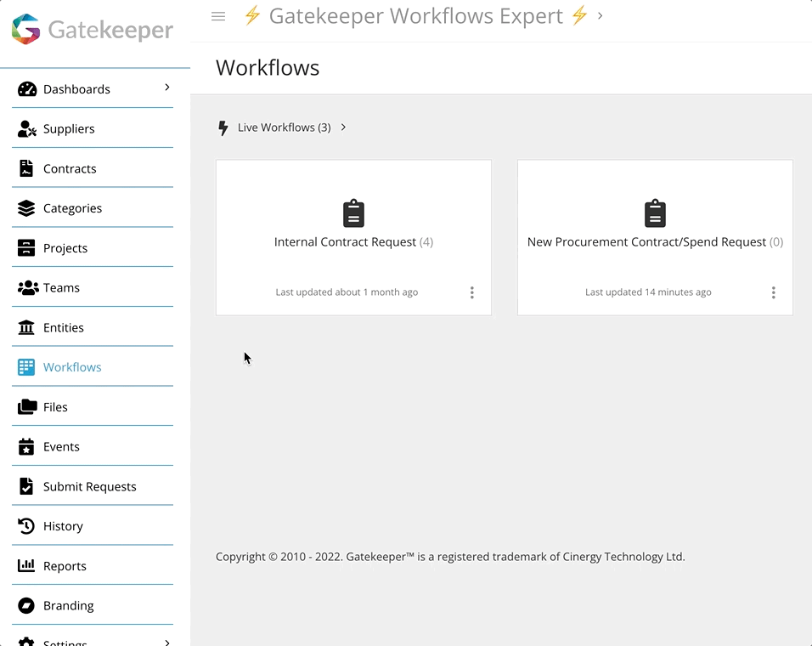Click the Categories layers icon
Viewport: 812px width, 646px height.
(26, 208)
